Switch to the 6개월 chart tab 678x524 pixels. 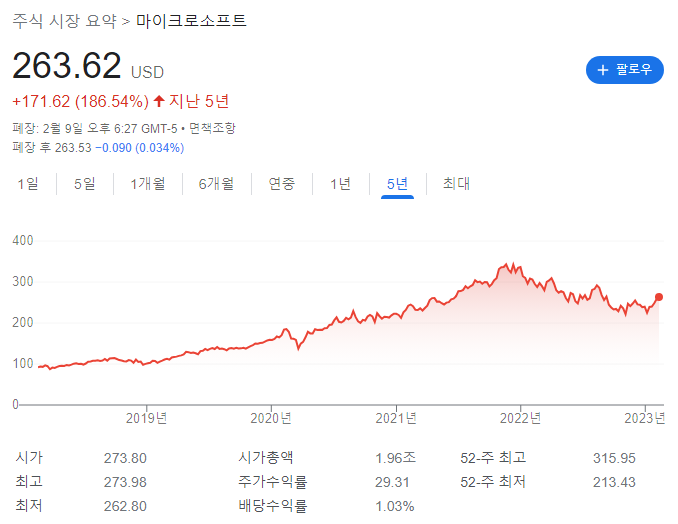tap(216, 184)
